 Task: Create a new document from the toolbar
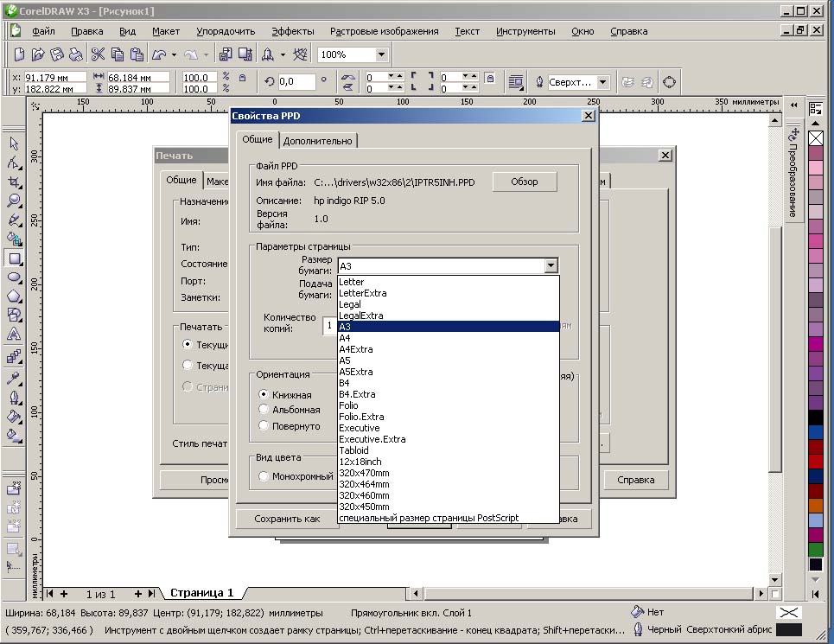tap(19, 54)
